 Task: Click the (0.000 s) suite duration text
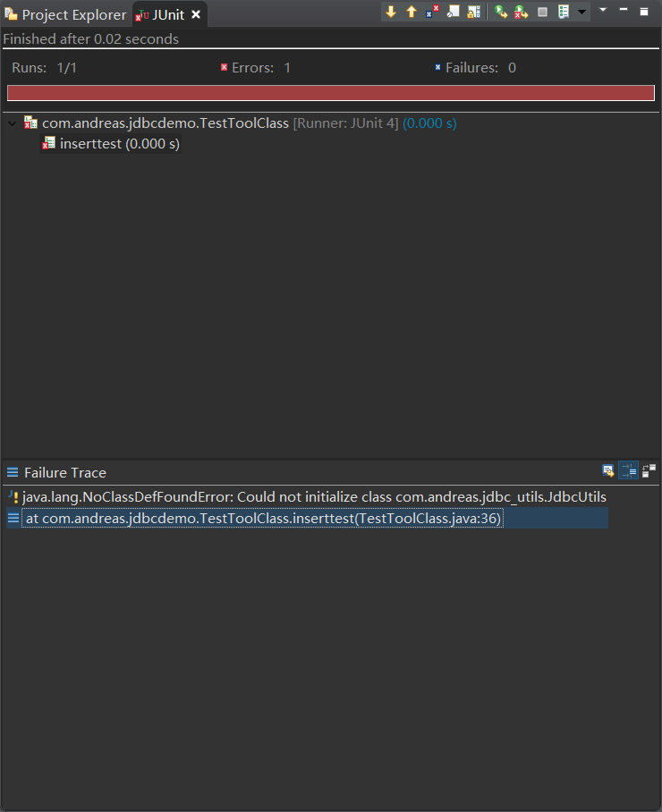click(x=429, y=123)
